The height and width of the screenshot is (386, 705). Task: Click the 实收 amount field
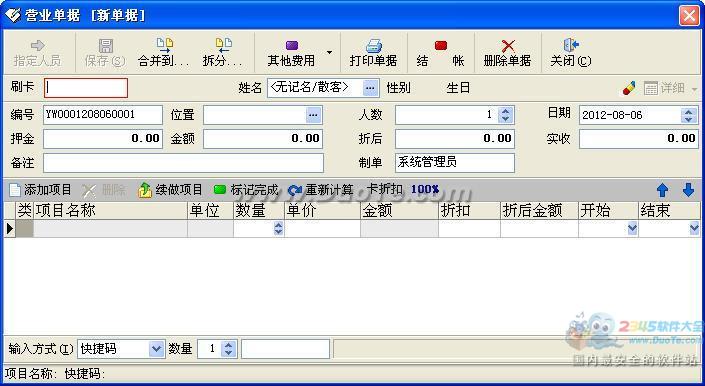pyautogui.click(x=639, y=138)
